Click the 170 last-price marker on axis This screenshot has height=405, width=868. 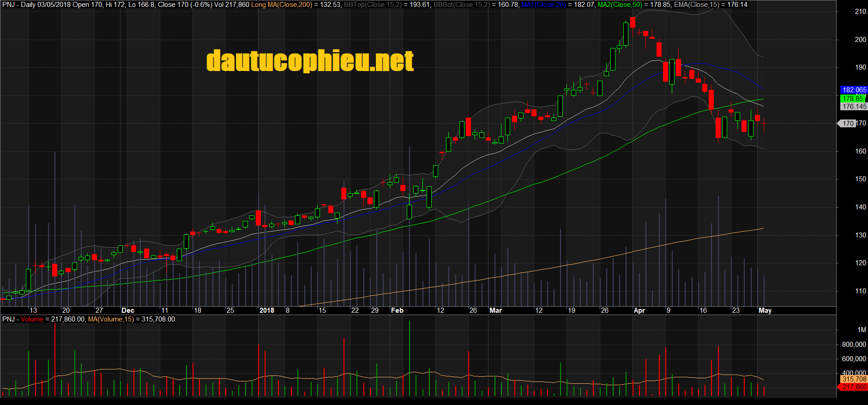(x=848, y=124)
